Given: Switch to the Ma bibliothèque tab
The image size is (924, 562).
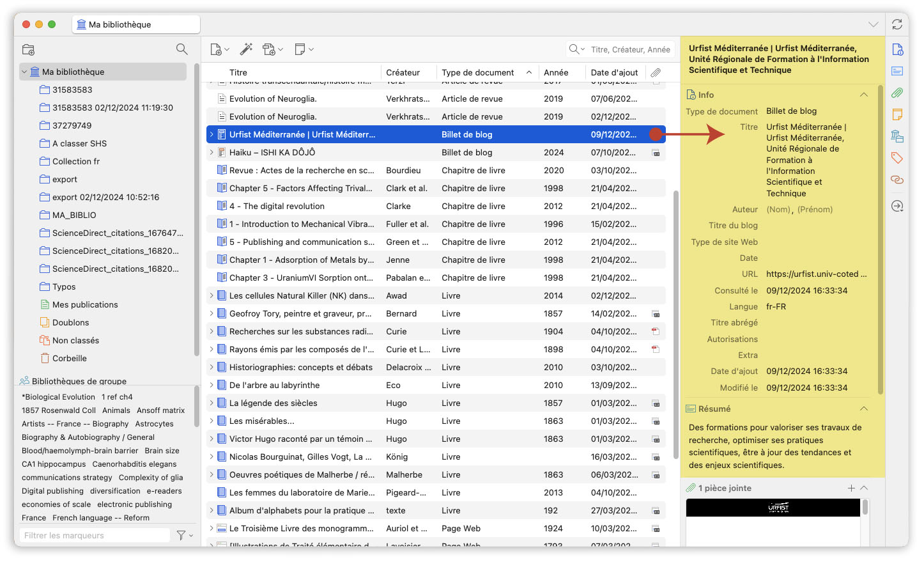Looking at the screenshot, I should [136, 24].
